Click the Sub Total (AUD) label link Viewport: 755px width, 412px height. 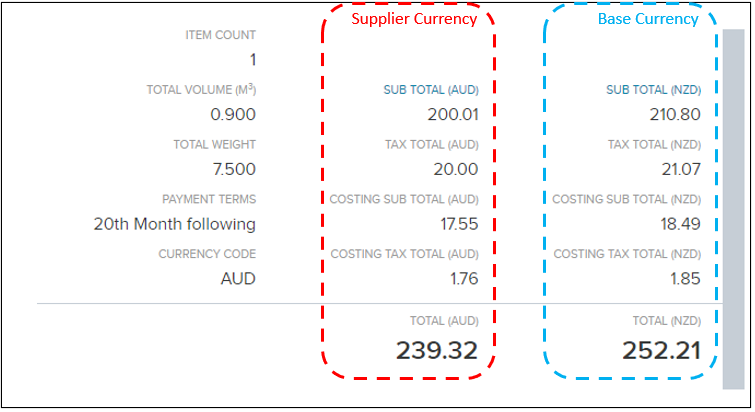pyautogui.click(x=431, y=90)
